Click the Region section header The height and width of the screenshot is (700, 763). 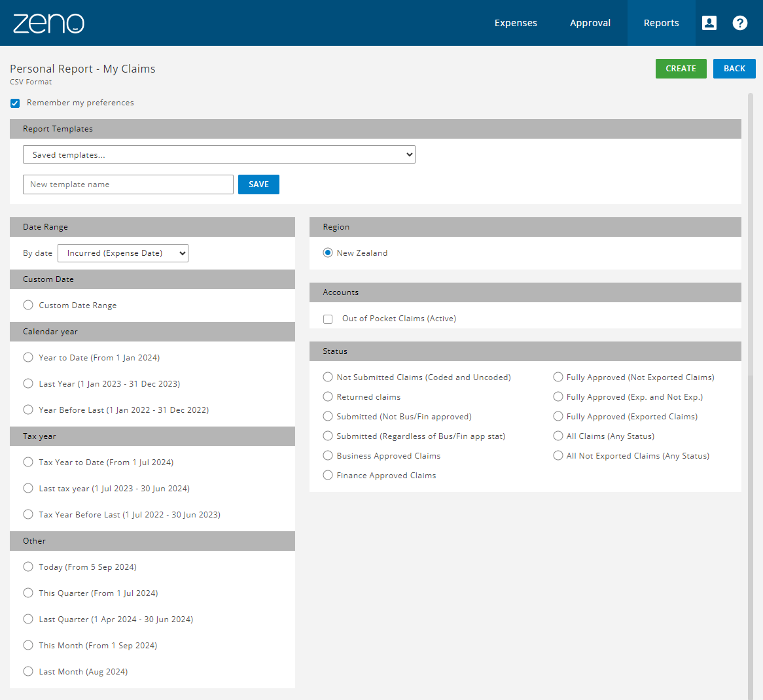click(525, 227)
